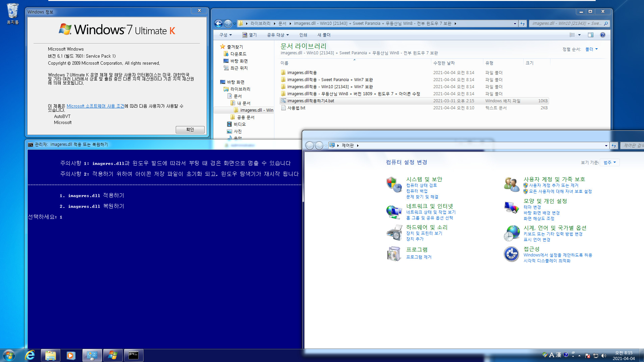644x362 pixels.
Task: Click Open (열기) in Explorer toolbar
Action: click(x=250, y=35)
